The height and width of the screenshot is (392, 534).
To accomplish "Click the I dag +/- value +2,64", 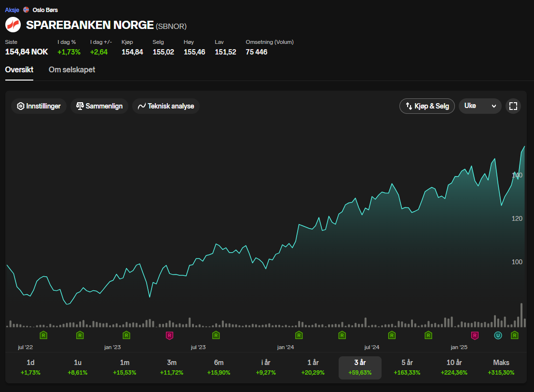I will click(99, 52).
